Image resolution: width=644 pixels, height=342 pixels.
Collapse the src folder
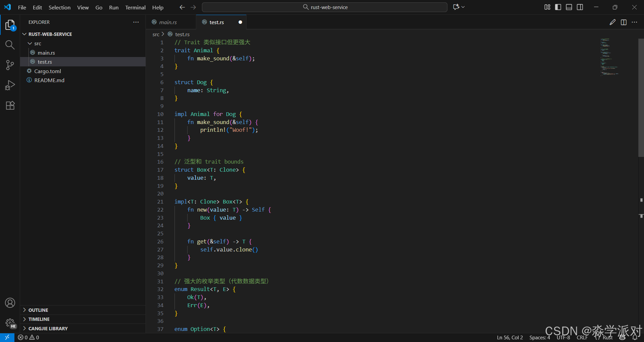coord(83,44)
